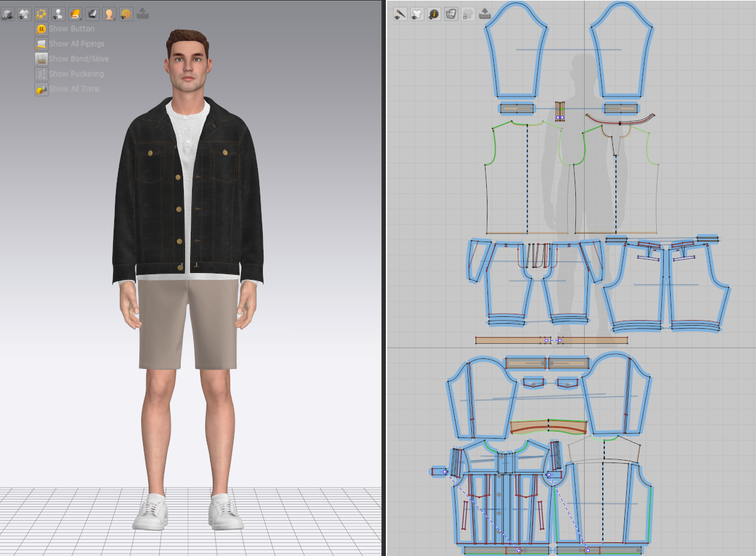Toggle sewing needle display in 2D window
This screenshot has width=756, height=556.
pos(400,13)
